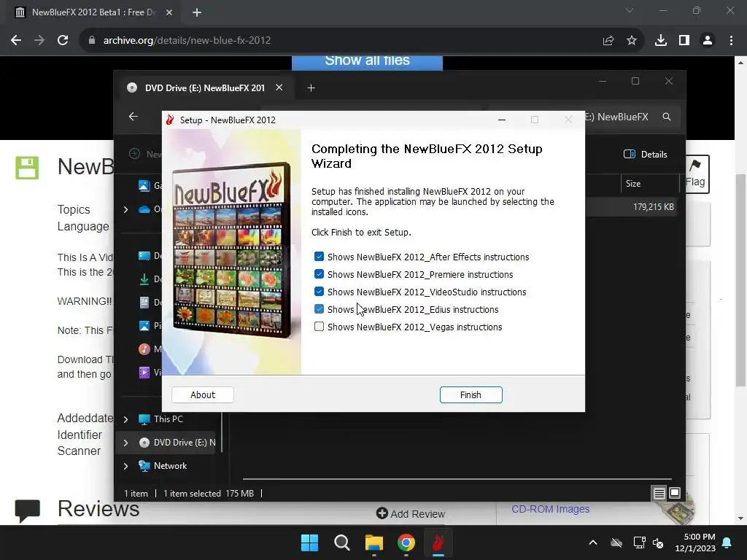
Task: Open Chrome from taskbar
Action: pos(406,542)
